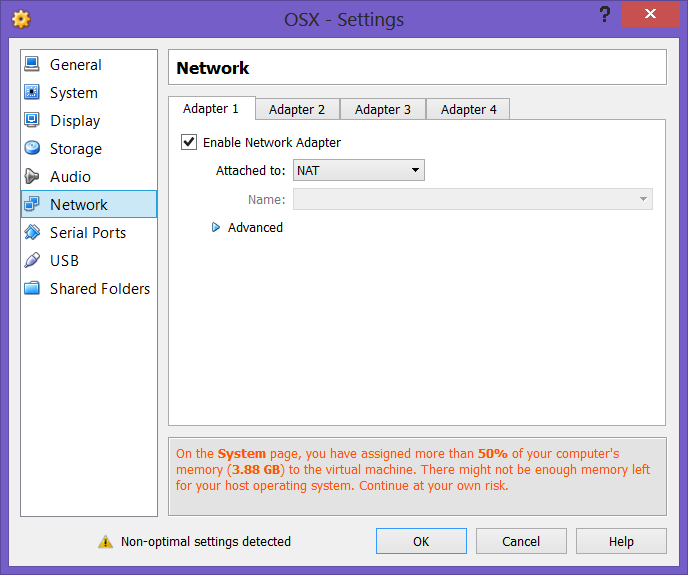Switch to the Adapter 2 tab
The image size is (688, 575).
click(297, 109)
